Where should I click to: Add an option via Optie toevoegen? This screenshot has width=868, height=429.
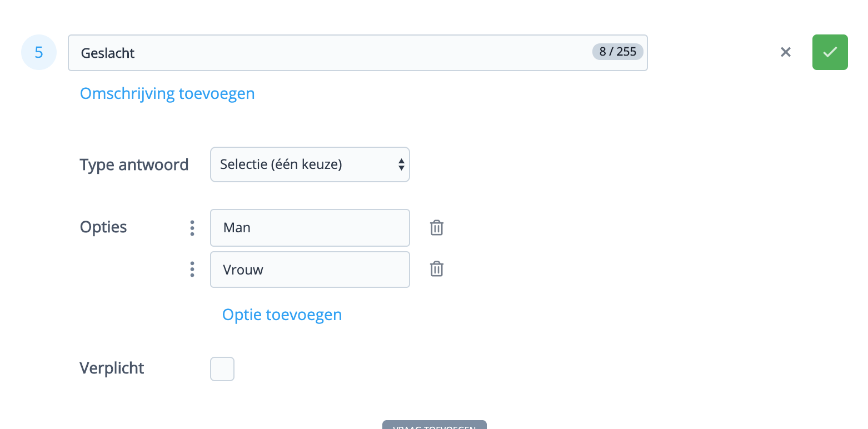[282, 315]
